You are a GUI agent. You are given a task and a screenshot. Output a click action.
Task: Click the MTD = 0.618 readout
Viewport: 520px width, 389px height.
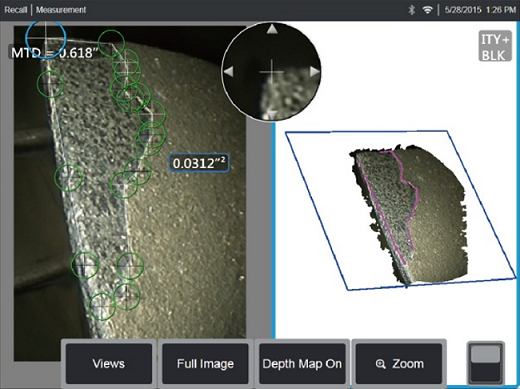[x=52, y=53]
